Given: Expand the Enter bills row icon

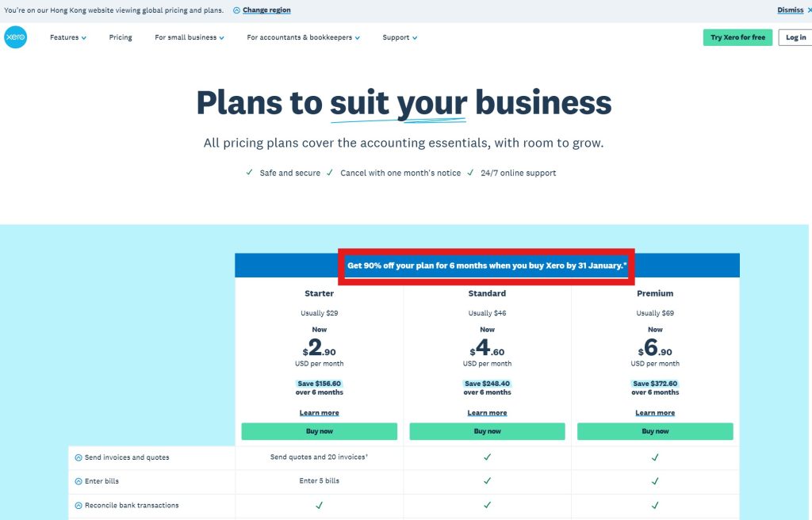Looking at the screenshot, I should coord(79,481).
